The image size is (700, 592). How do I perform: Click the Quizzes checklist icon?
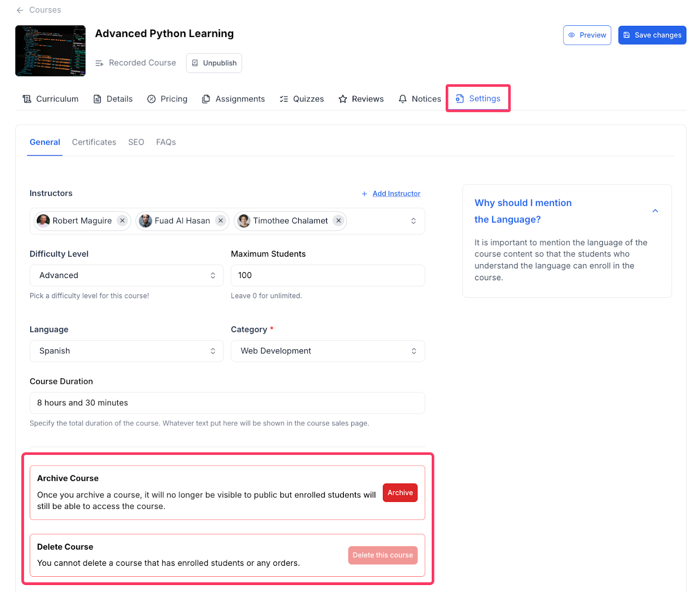[x=284, y=99]
